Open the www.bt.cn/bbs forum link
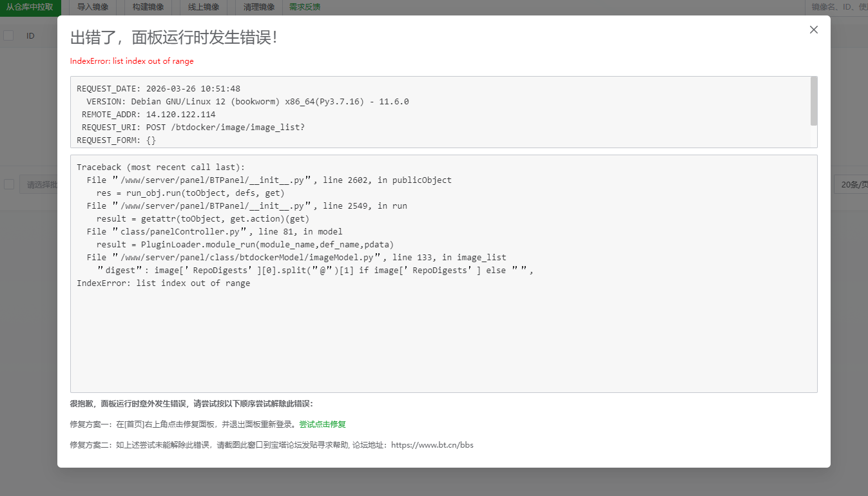The height and width of the screenshot is (496, 868). pos(433,444)
